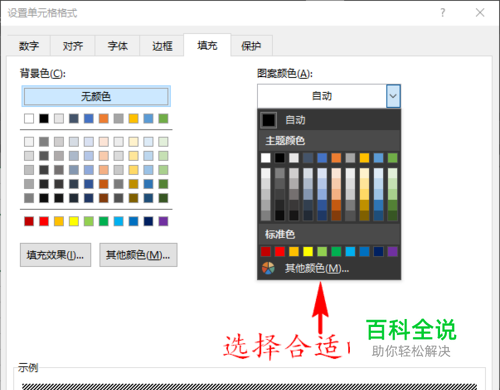
Task: Select purple standard background color
Action: (x=163, y=221)
